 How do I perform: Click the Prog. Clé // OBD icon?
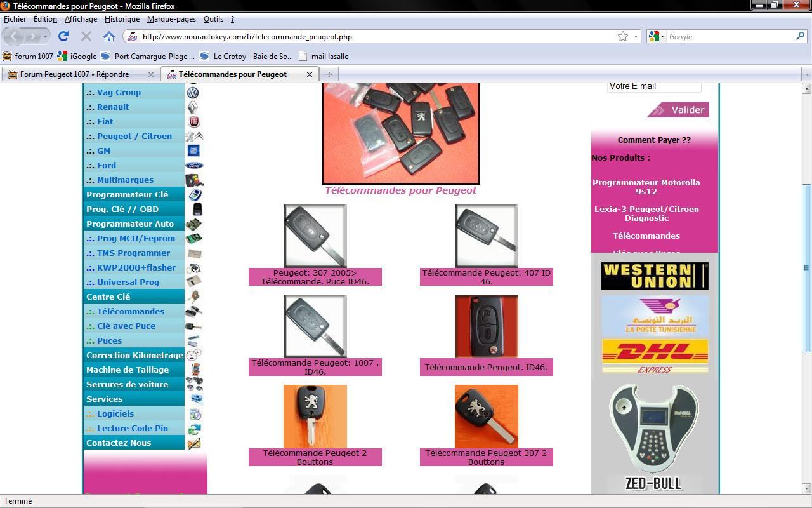[x=197, y=209]
